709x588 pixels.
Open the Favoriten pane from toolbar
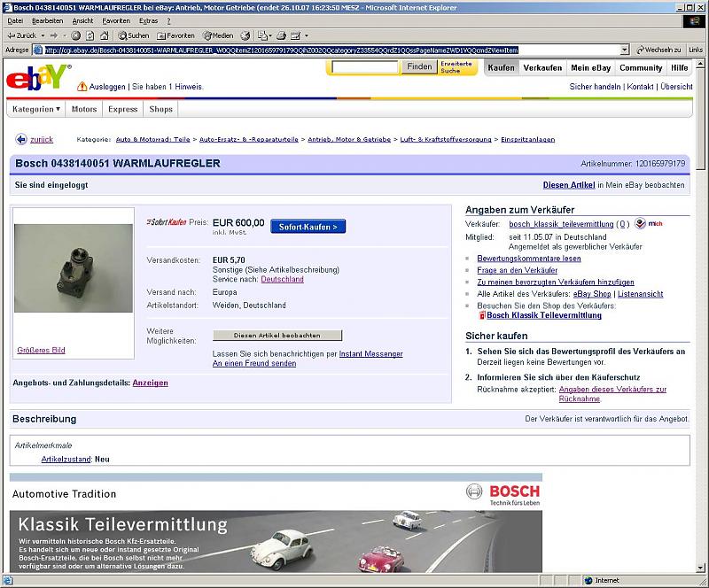pos(175,35)
